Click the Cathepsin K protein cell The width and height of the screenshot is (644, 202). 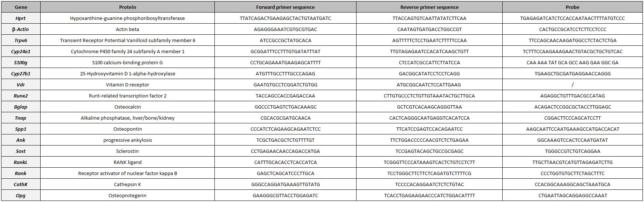pos(127,184)
